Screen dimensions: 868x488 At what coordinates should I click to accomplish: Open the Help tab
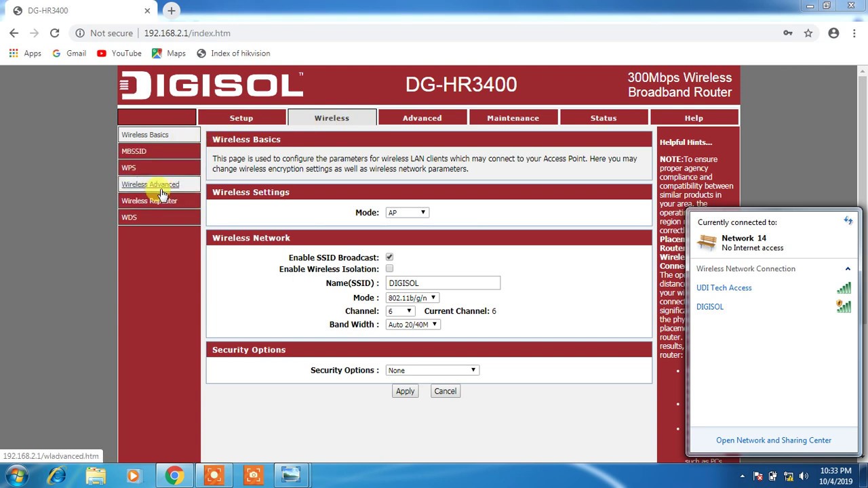click(x=694, y=118)
